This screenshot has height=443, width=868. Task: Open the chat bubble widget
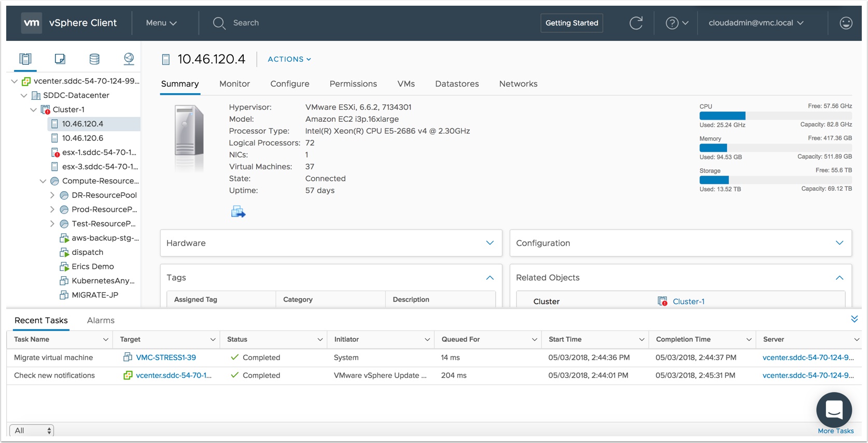pyautogui.click(x=834, y=410)
